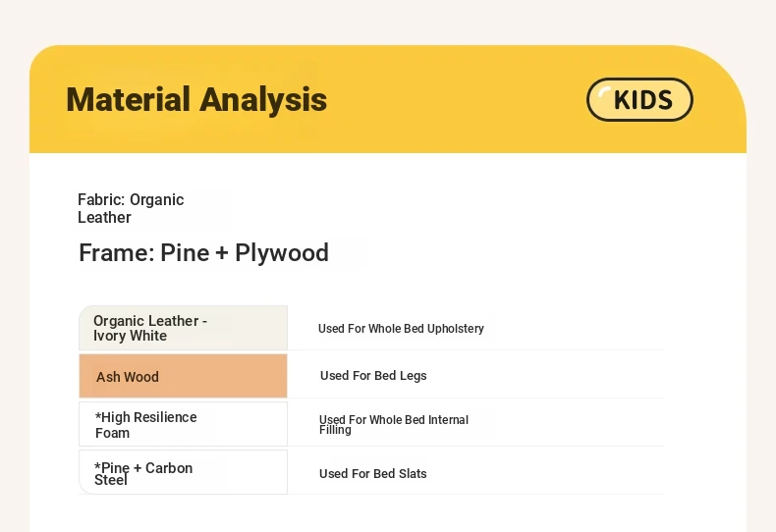
Task: Click the asterisk before Pine + Carbon
Action: pos(97,466)
